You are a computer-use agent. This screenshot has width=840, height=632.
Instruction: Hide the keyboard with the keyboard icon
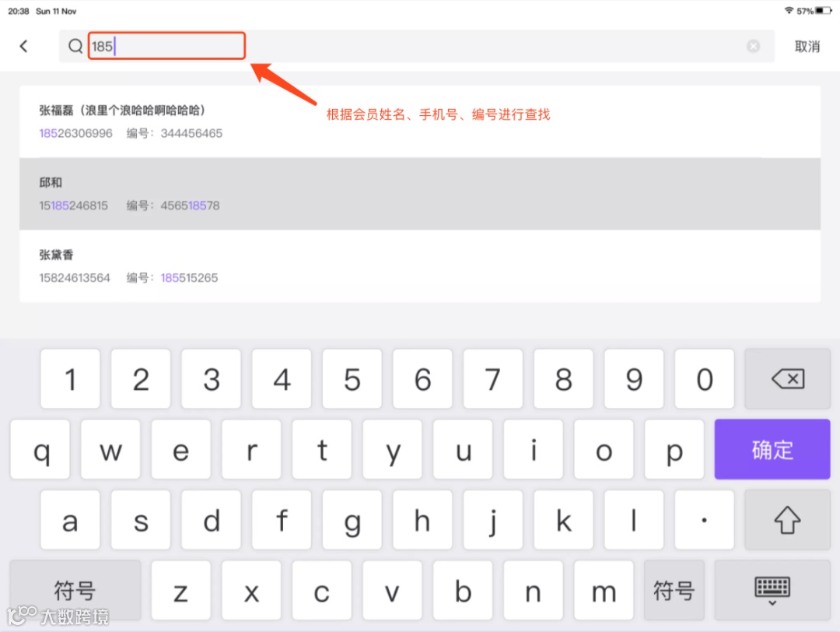772,590
